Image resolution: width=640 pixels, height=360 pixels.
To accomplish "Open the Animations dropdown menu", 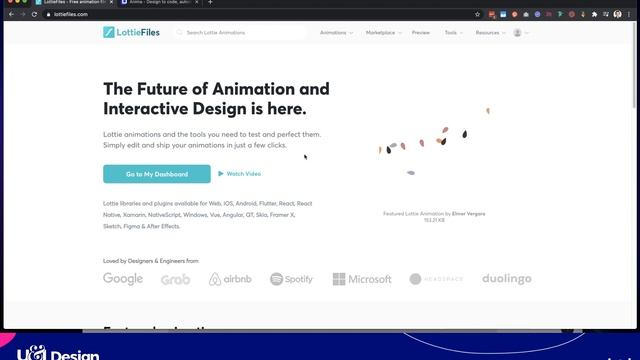I will tap(336, 33).
